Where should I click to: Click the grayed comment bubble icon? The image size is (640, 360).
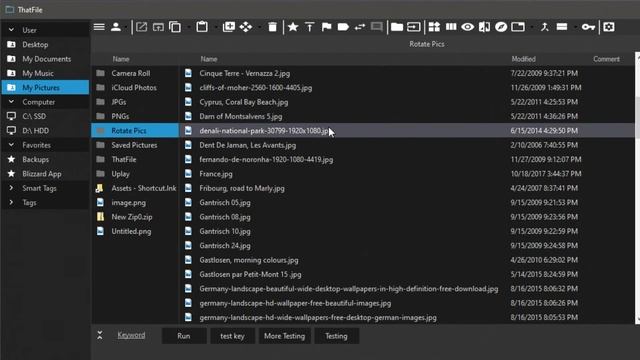pyautogui.click(x=376, y=27)
